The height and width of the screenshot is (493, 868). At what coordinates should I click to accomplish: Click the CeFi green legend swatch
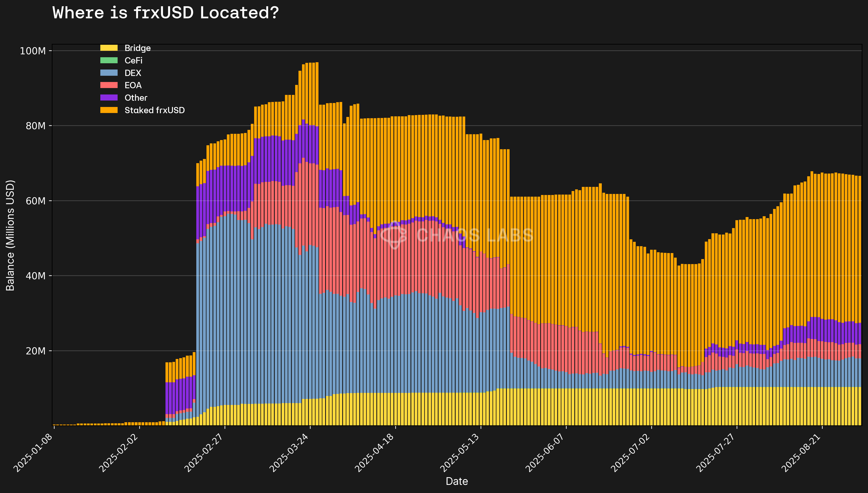[x=109, y=60]
